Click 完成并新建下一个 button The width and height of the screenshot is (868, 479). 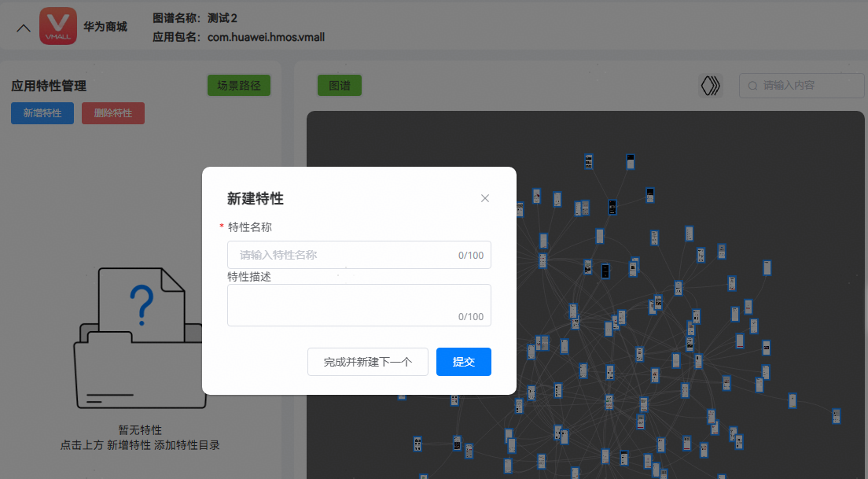(x=367, y=362)
